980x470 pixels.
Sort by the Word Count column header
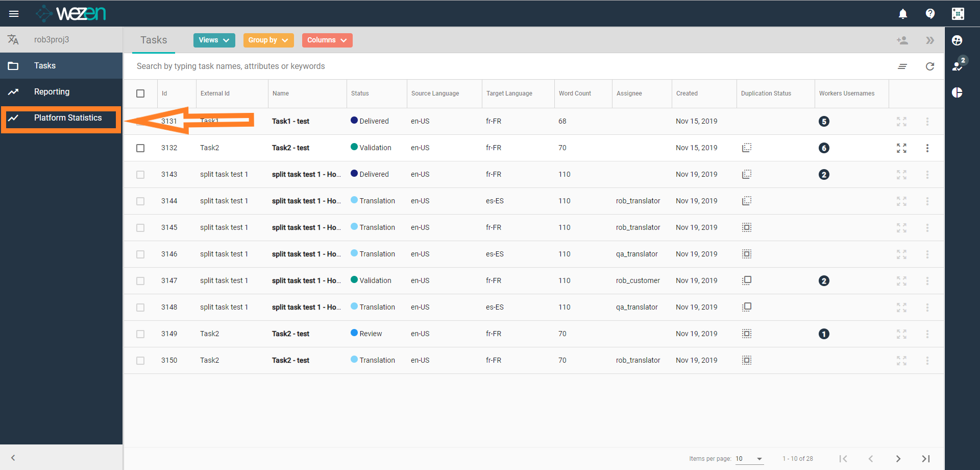(575, 93)
